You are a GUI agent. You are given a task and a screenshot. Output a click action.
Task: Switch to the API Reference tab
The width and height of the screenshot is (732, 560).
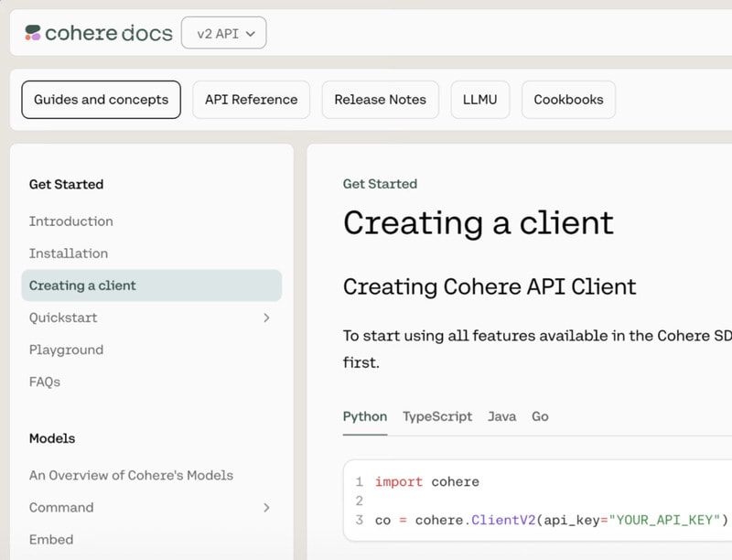(x=251, y=100)
